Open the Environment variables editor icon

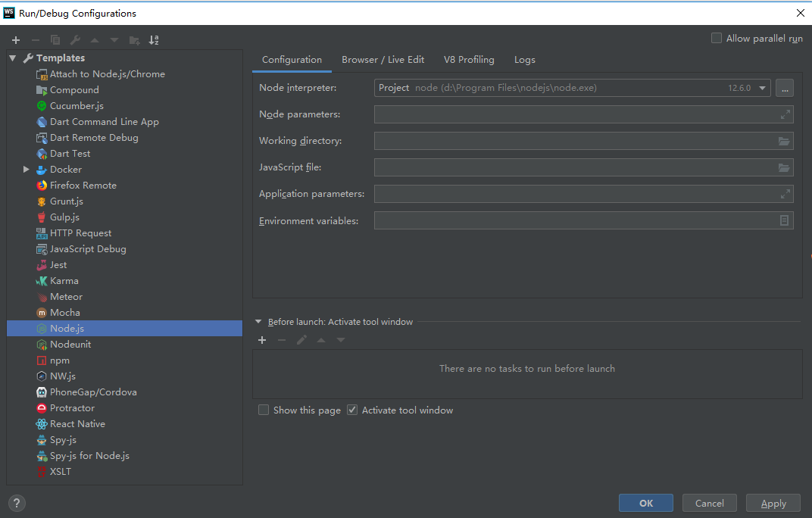click(785, 220)
